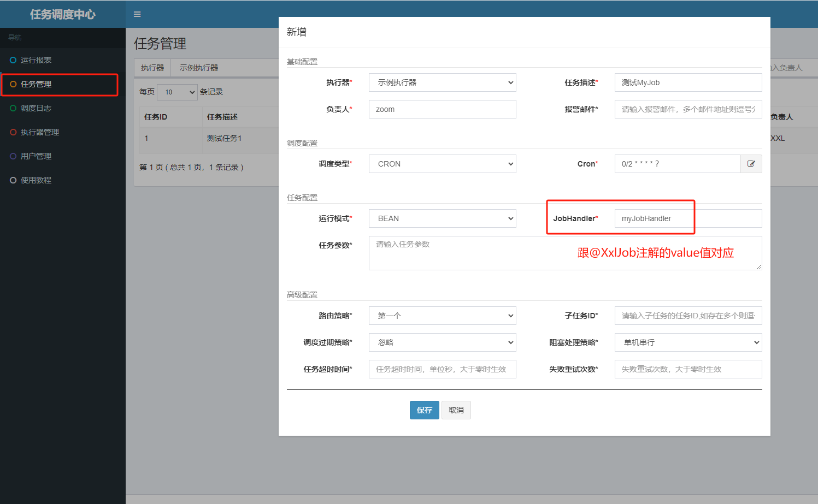818x504 pixels.
Task: Open 任务管理 in the sidebar
Action: point(63,84)
